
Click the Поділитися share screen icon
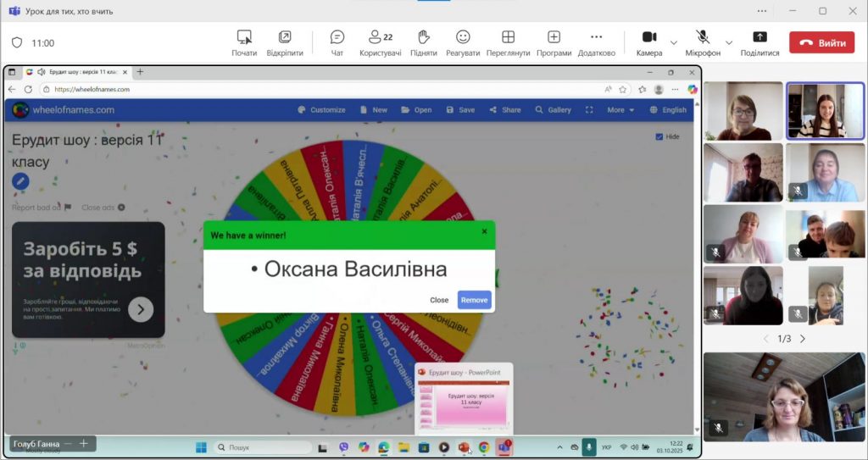[x=759, y=37]
